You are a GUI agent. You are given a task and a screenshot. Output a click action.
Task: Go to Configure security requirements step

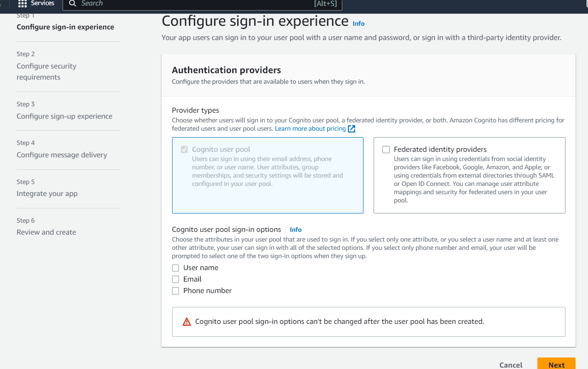click(x=46, y=72)
